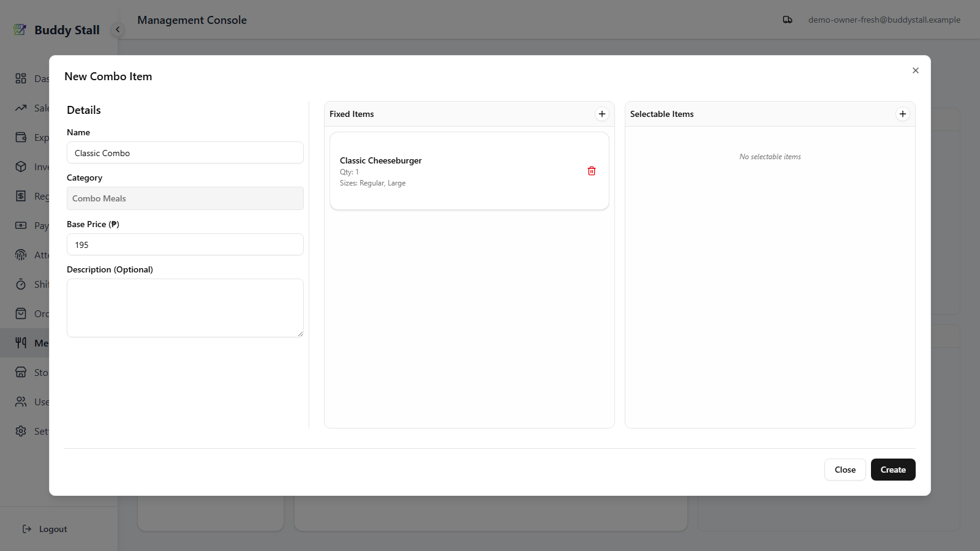Delete the Classic Cheeseburger fixed item

(592, 171)
